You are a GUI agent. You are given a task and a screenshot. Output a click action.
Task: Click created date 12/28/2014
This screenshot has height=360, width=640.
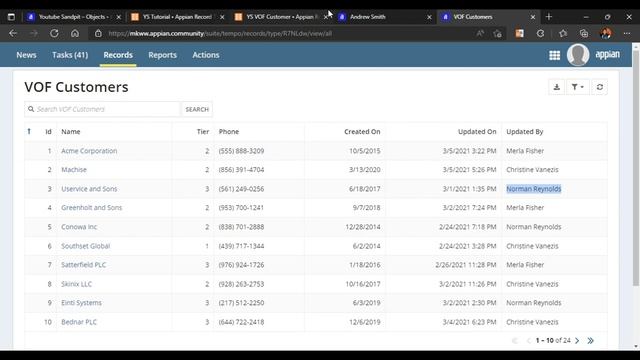[x=363, y=227]
